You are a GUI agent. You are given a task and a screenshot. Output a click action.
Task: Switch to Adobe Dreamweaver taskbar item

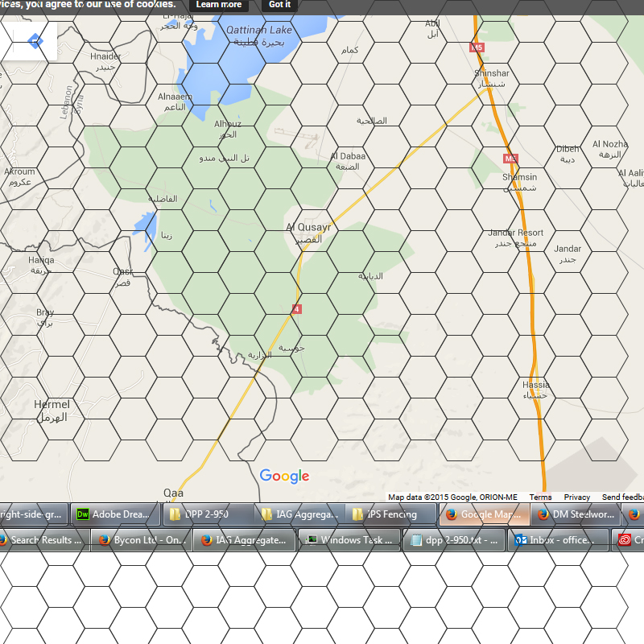click(115, 514)
